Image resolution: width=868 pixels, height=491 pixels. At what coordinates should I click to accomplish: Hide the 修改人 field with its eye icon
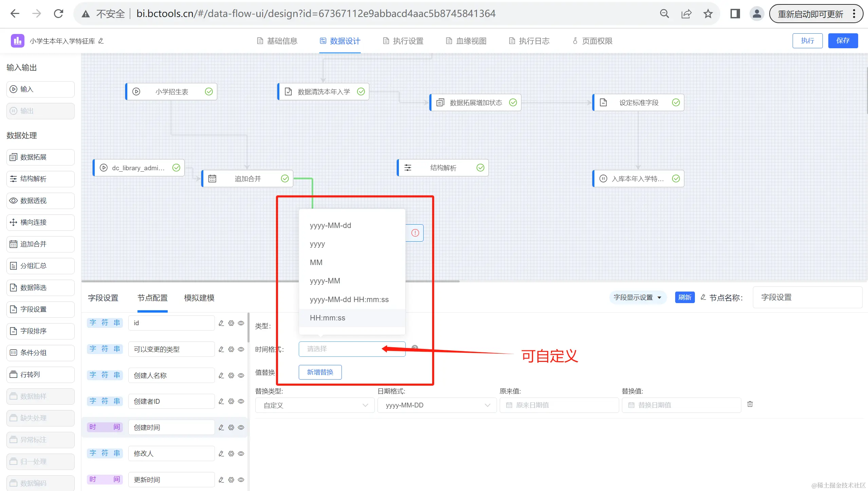(x=241, y=454)
